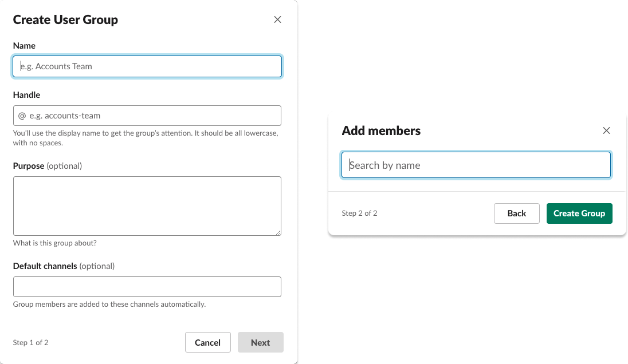Click the Name field label
628x364 pixels.
click(24, 46)
